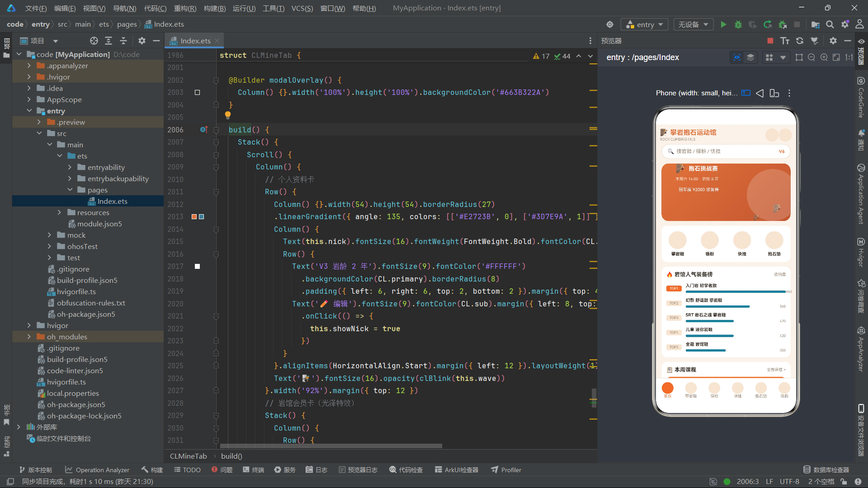Toggle the 终端 terminal tool window

pos(253,470)
